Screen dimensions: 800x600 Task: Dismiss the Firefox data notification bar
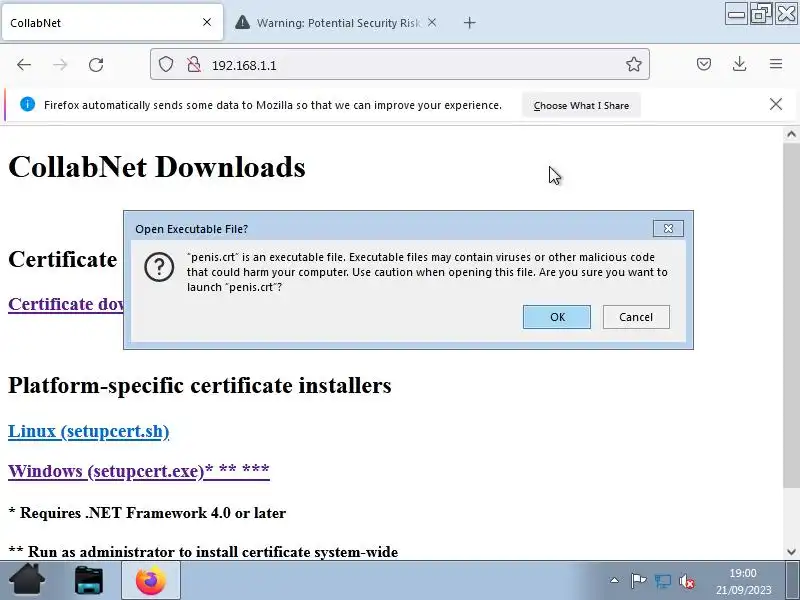776,105
